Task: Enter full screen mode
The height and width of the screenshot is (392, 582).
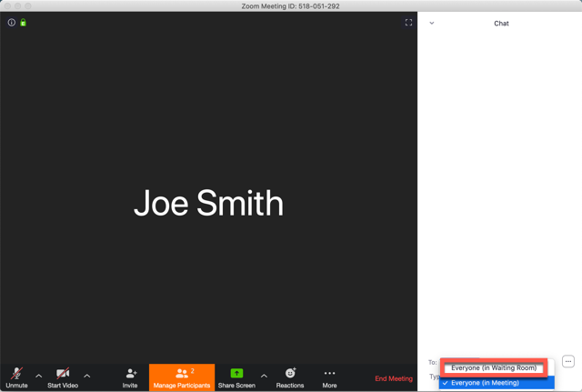Action: point(408,23)
